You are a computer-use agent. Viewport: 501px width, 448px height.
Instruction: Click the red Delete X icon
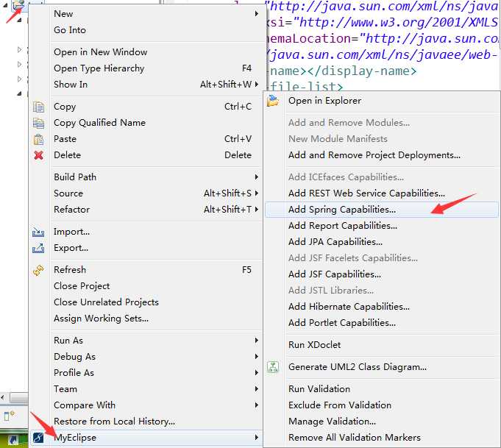coord(38,155)
